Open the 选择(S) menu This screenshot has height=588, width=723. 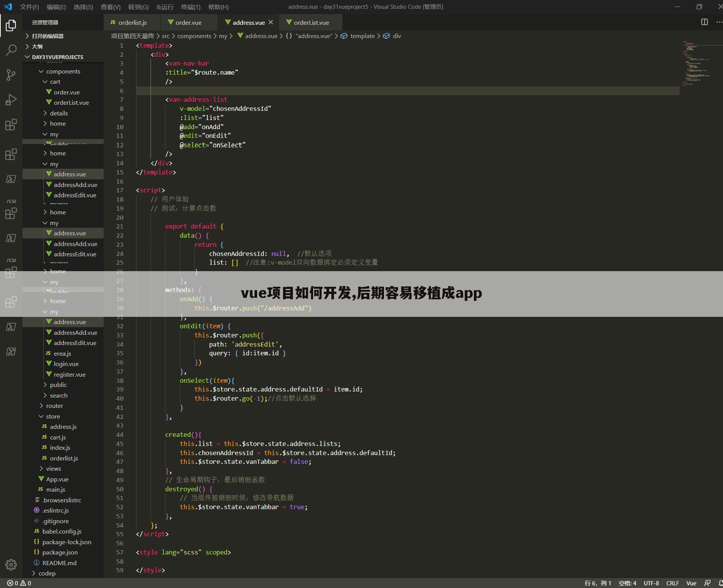pos(83,7)
